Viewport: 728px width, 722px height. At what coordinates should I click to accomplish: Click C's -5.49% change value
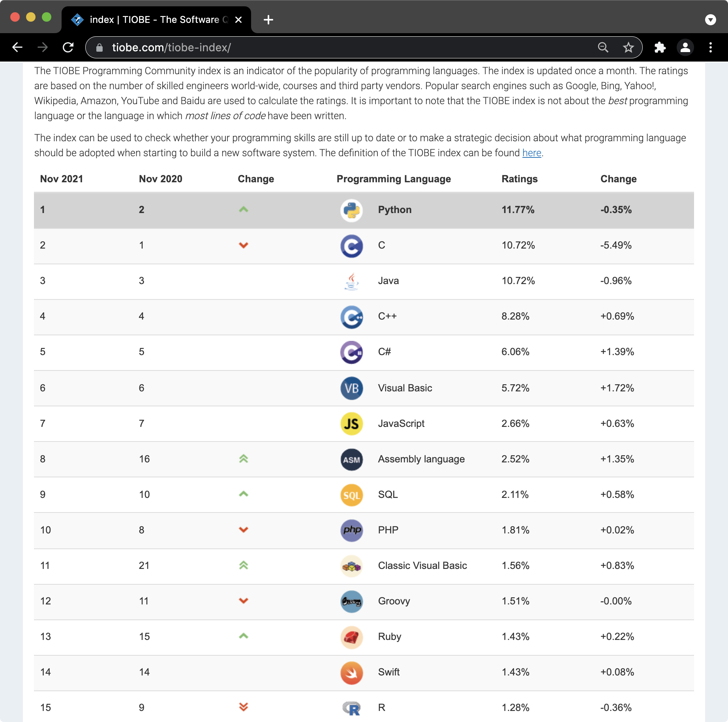coord(616,245)
